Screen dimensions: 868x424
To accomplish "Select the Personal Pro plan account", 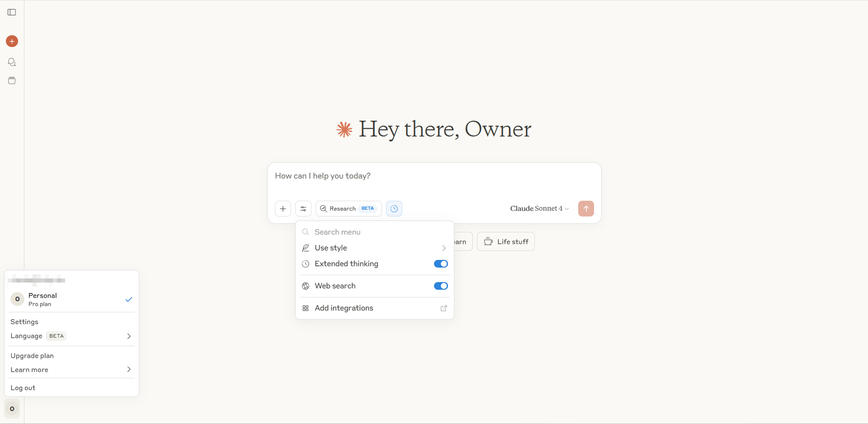I will pos(71,299).
